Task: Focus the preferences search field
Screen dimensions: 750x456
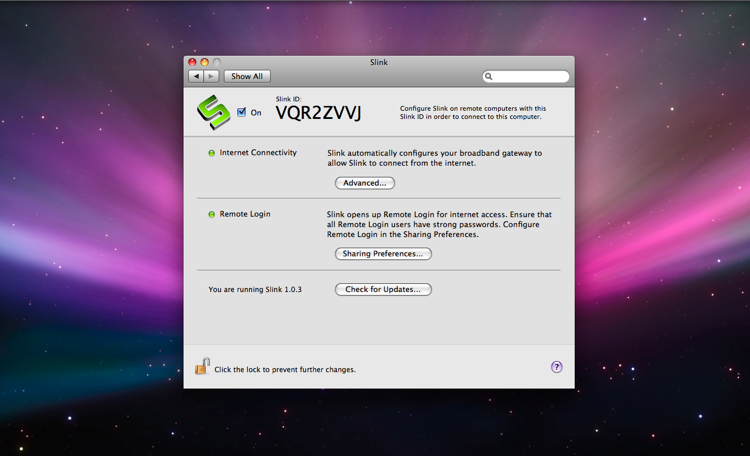Action: coord(526,77)
